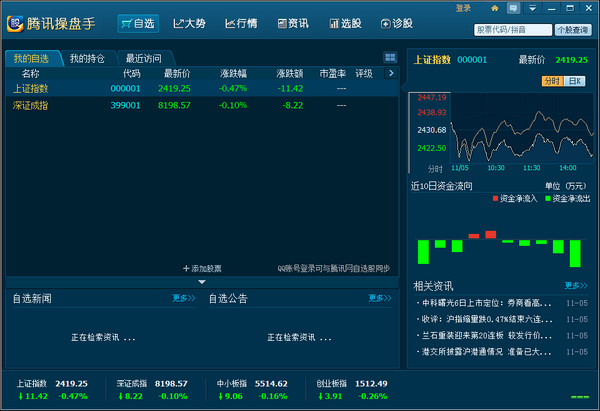Image resolution: width=600 pixels, height=411 pixels.
Task: Click the largest green outflow bar at right
Action: [x=575, y=253]
